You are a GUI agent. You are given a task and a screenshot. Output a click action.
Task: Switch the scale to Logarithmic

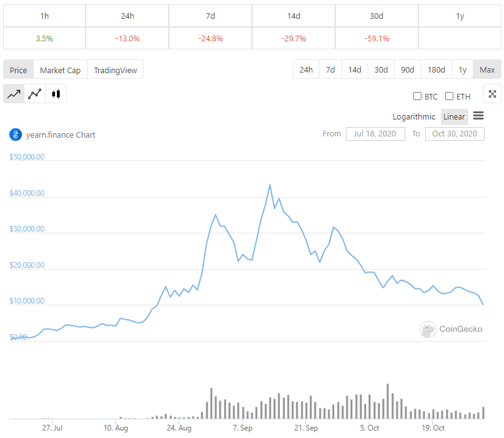coord(413,116)
